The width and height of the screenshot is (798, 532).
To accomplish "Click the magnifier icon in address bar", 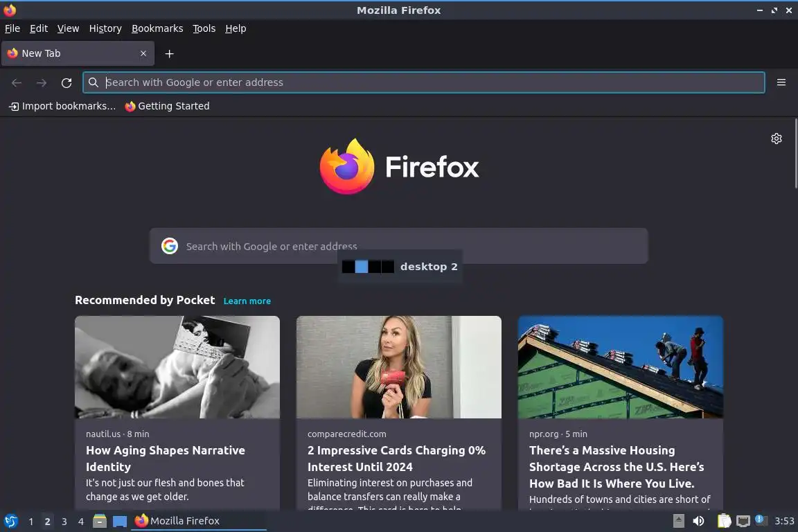I will pyautogui.click(x=93, y=82).
